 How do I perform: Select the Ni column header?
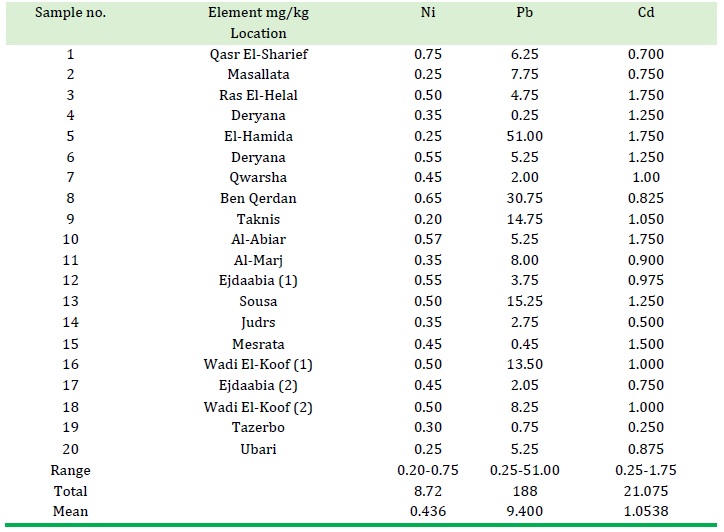pyautogui.click(x=428, y=12)
